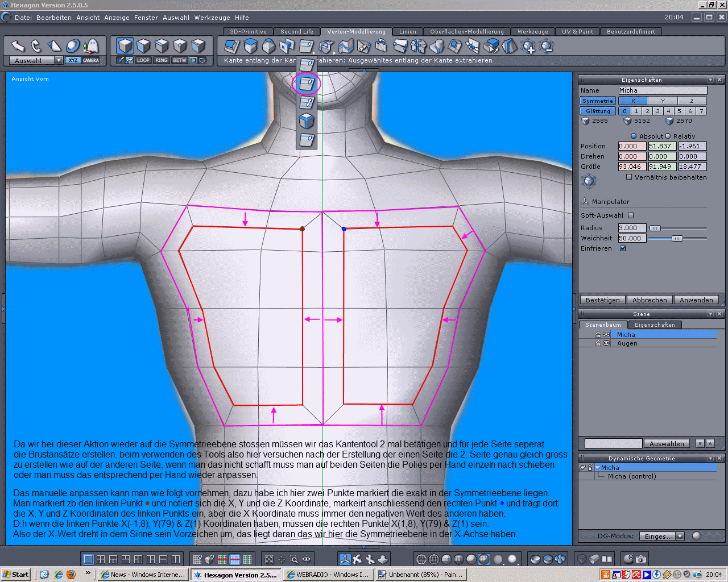This screenshot has height=582, width=728.
Task: Click the Bestätigen button
Action: tap(602, 300)
